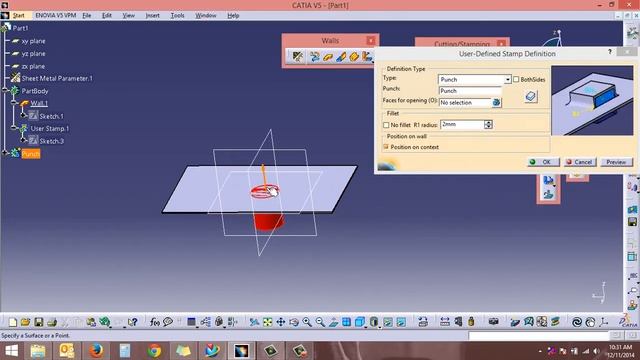
Task: Open the Tools menu
Action: (178, 16)
